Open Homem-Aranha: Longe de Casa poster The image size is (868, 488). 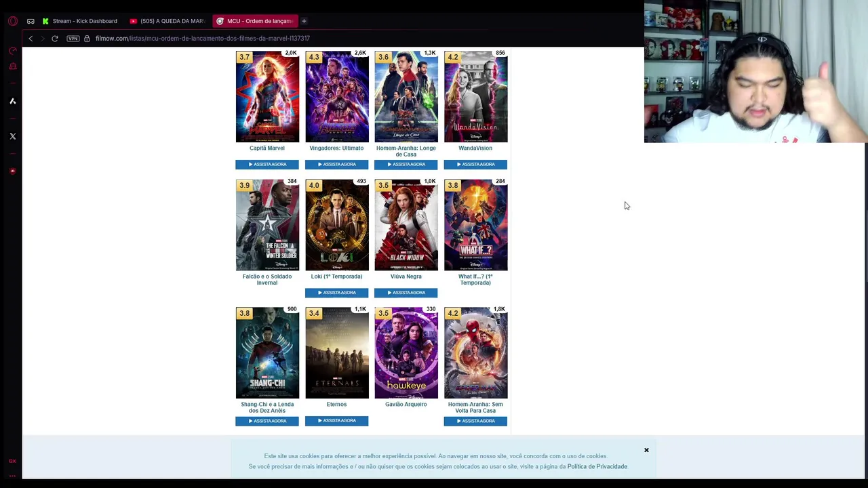pyautogui.click(x=406, y=97)
